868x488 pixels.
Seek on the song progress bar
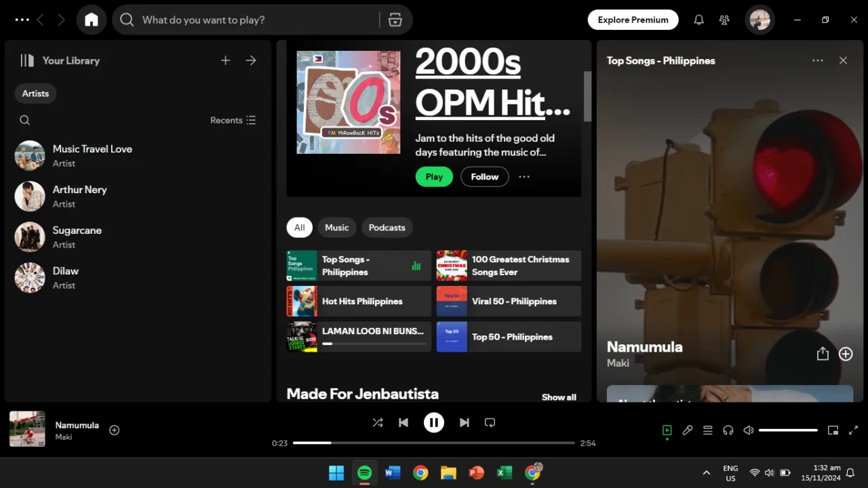pos(434,443)
